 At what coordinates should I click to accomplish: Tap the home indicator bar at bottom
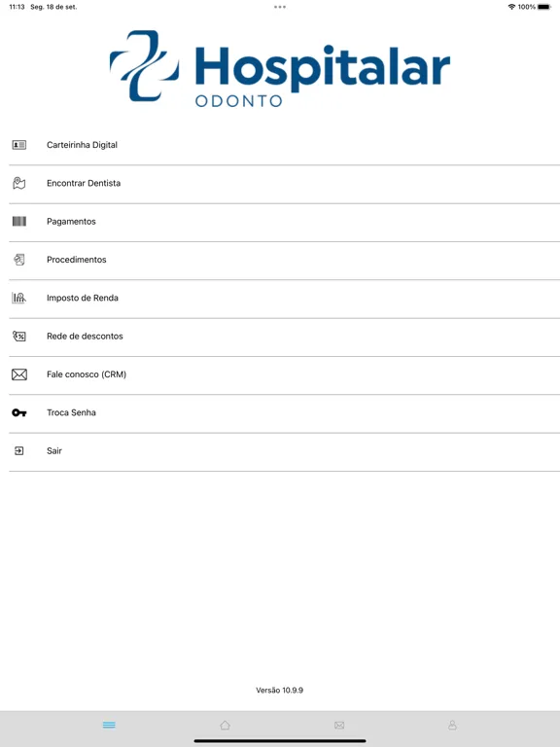[280, 741]
